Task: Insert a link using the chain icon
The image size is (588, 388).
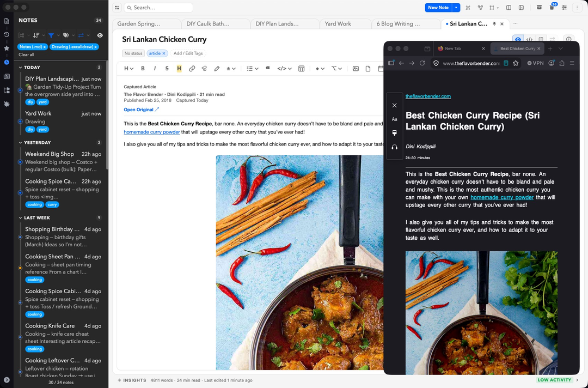Action: click(x=192, y=69)
